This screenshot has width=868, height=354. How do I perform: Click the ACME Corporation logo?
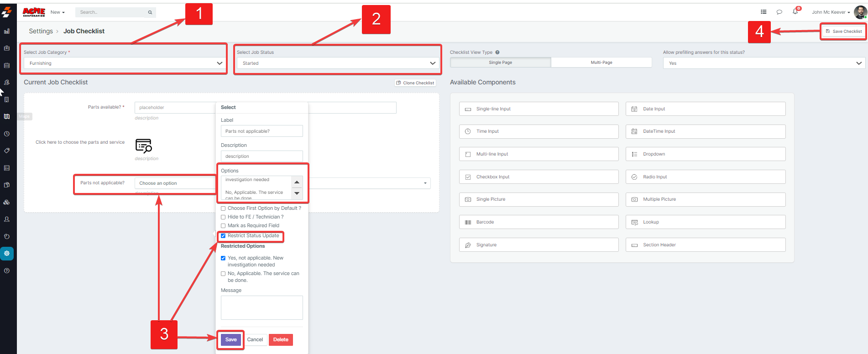click(x=34, y=12)
